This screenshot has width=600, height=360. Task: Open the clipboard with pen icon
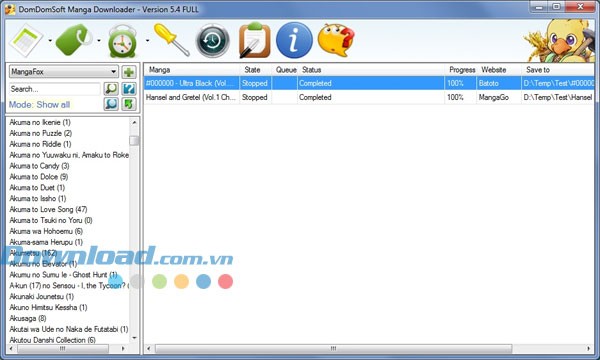coord(254,41)
